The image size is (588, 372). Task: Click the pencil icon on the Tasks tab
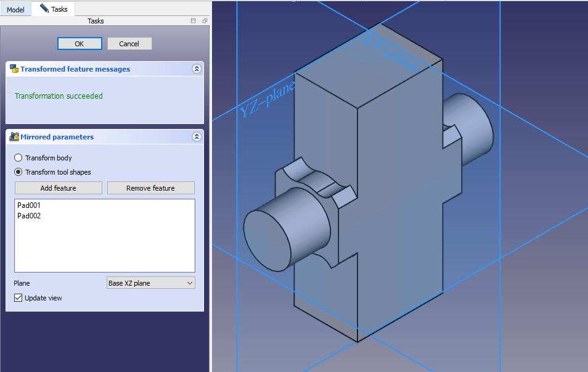44,9
